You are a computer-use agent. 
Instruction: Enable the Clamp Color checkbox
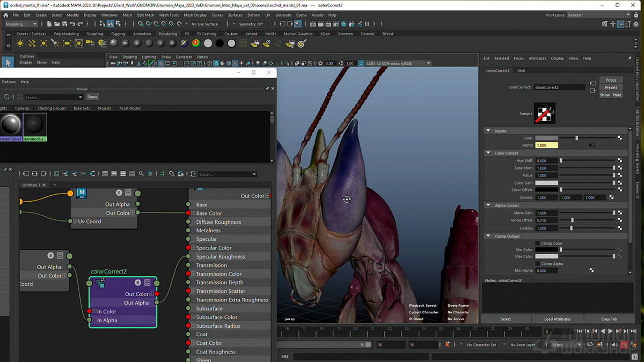tap(538, 243)
